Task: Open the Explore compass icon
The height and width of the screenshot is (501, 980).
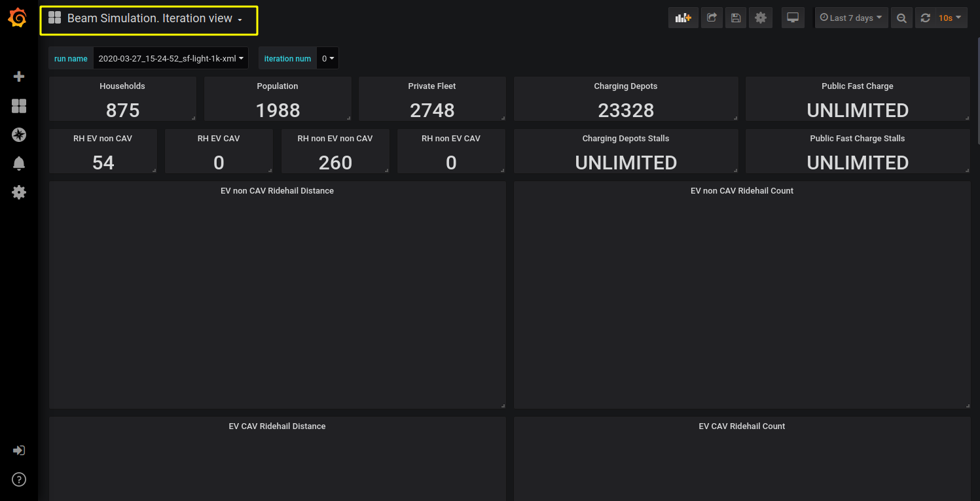Action: coord(19,135)
